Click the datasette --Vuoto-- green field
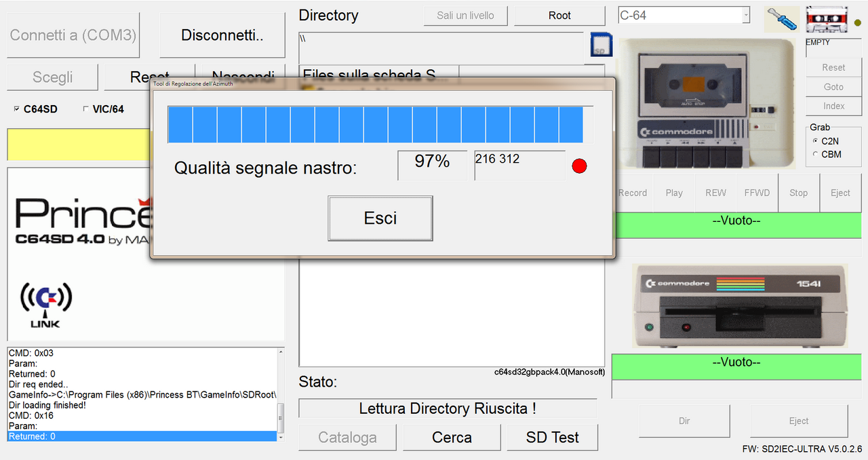The image size is (868, 460). [x=736, y=225]
